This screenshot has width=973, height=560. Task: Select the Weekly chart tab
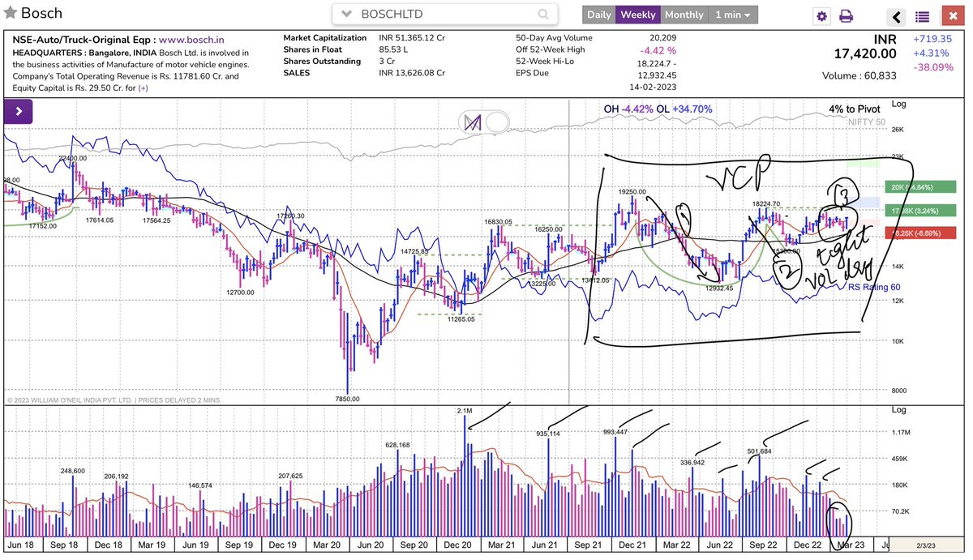(638, 15)
